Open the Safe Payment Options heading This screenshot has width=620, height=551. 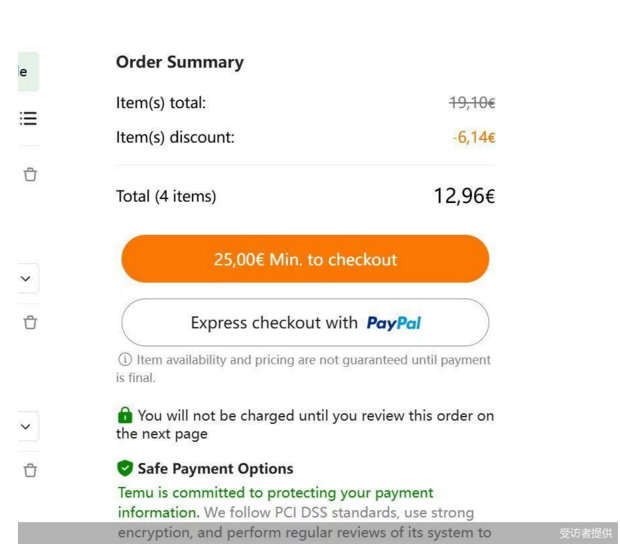(x=215, y=469)
